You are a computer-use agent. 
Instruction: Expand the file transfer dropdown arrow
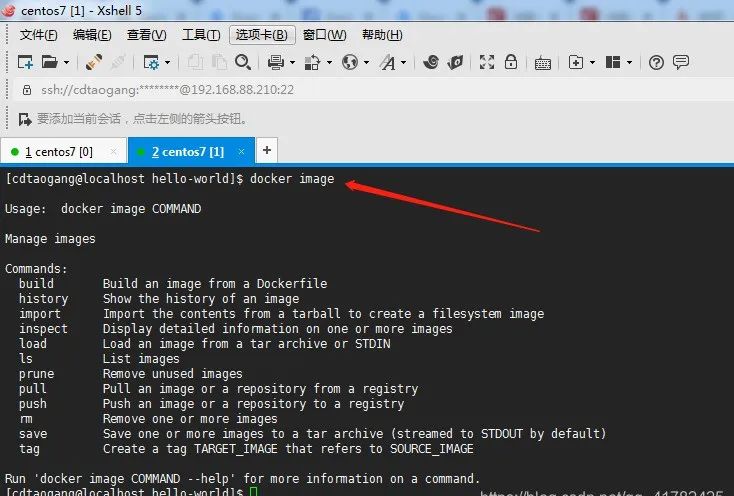click(x=330, y=62)
